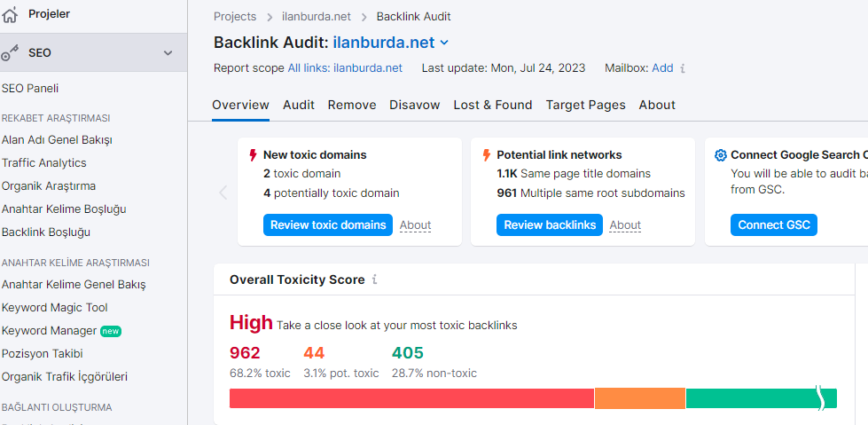Click the Mailbox Add link

pyautogui.click(x=662, y=68)
